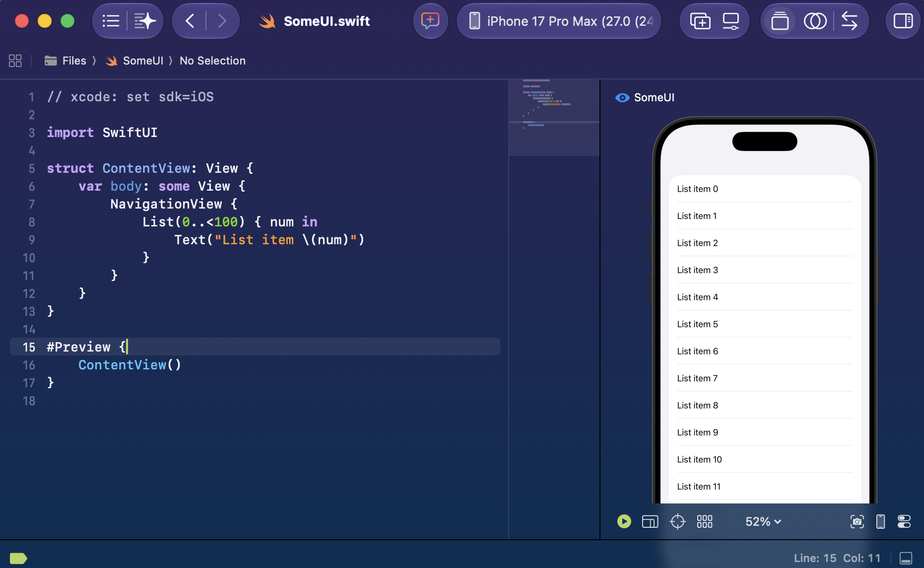This screenshot has height=568, width=924.
Task: Go back with the left chevron
Action: (190, 21)
